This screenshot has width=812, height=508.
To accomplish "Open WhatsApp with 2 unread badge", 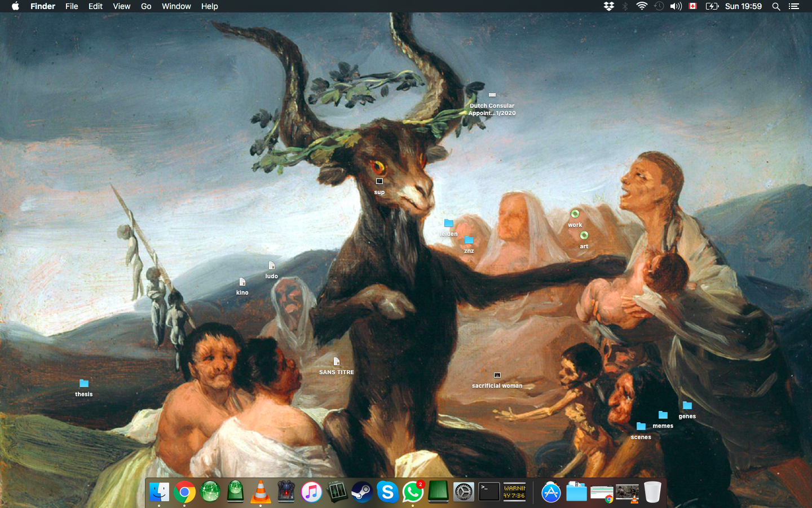I will pos(413,492).
